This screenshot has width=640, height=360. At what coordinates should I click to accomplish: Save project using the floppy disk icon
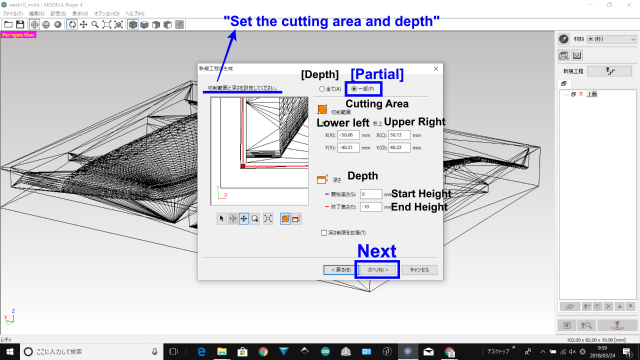pos(20,24)
